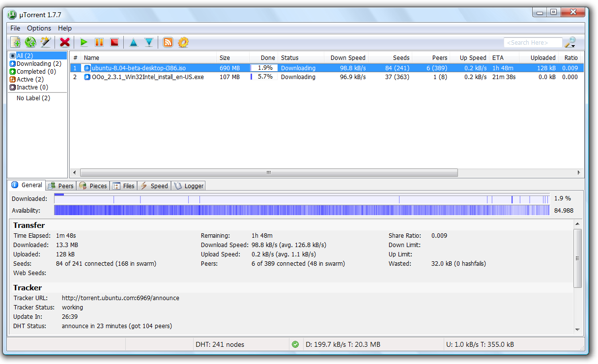
Task: Open the Options menu
Action: 39,28
